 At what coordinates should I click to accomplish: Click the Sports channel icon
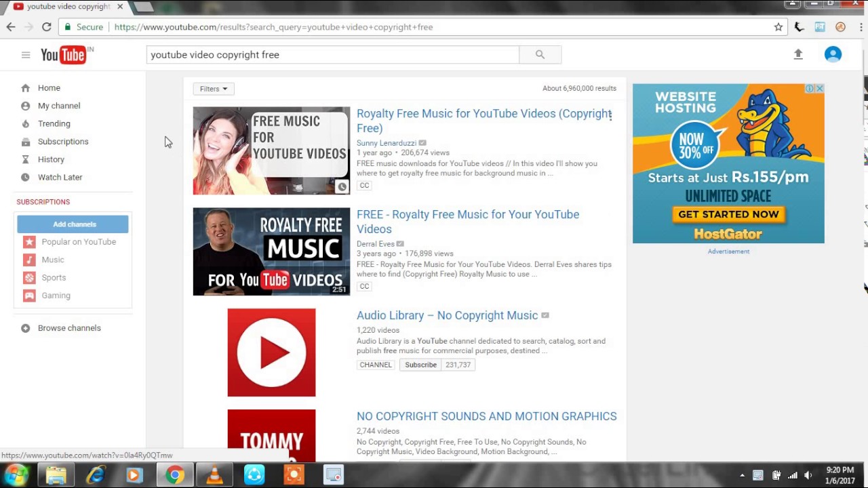coord(29,277)
